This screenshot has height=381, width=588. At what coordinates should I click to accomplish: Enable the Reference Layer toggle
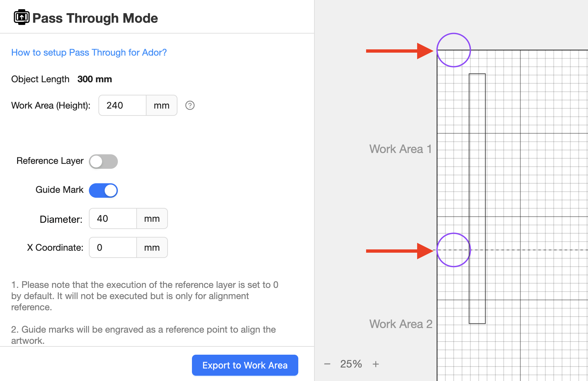coord(103,162)
